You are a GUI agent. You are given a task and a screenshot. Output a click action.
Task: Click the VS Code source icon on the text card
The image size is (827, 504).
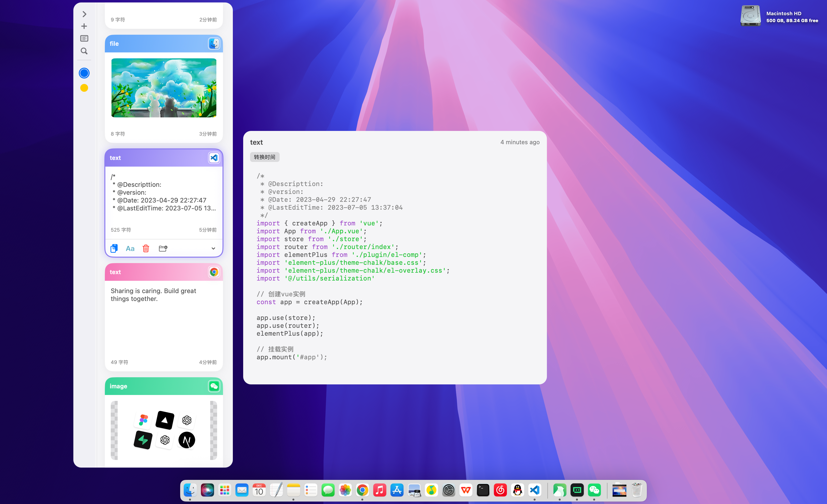214,158
